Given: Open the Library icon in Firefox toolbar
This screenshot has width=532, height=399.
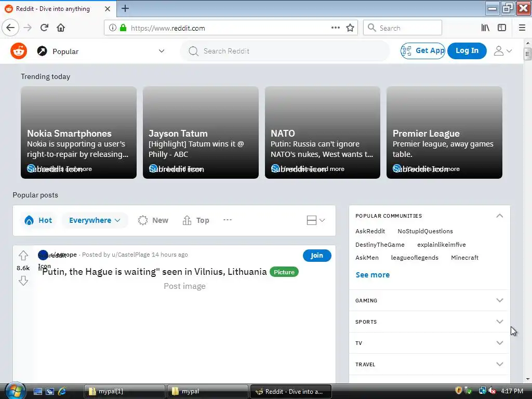Looking at the screenshot, I should 486,28.
